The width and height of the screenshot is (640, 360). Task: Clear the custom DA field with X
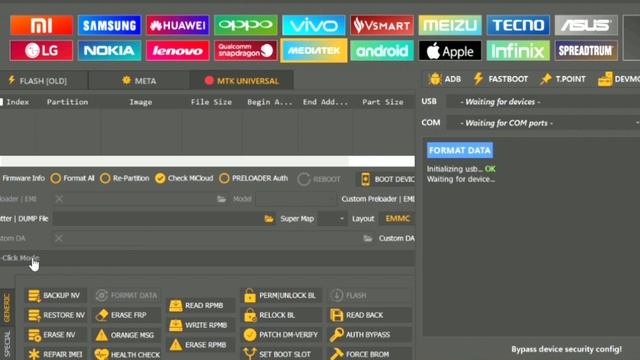(59, 238)
